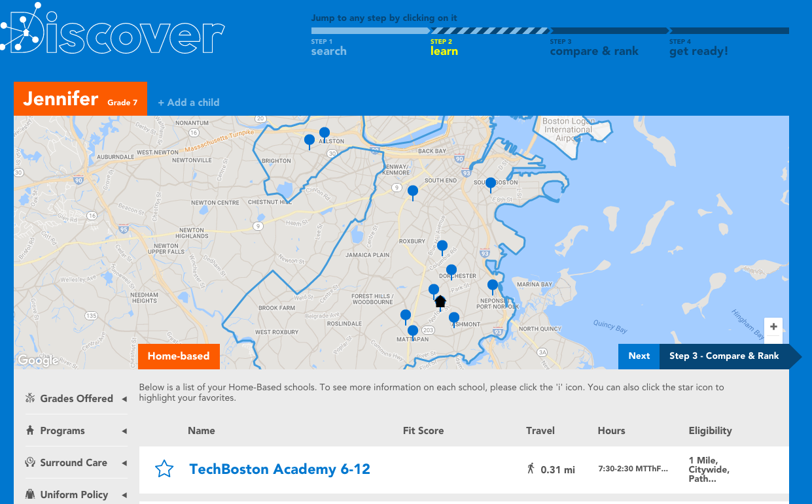Click the map pin near Ashmont
This screenshot has width=812, height=504.
454,318
